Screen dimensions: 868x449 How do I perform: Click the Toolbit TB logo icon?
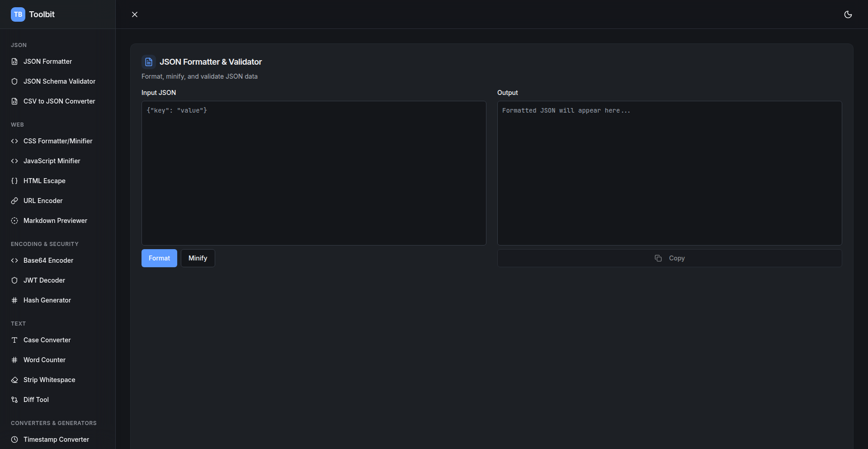[x=18, y=14]
